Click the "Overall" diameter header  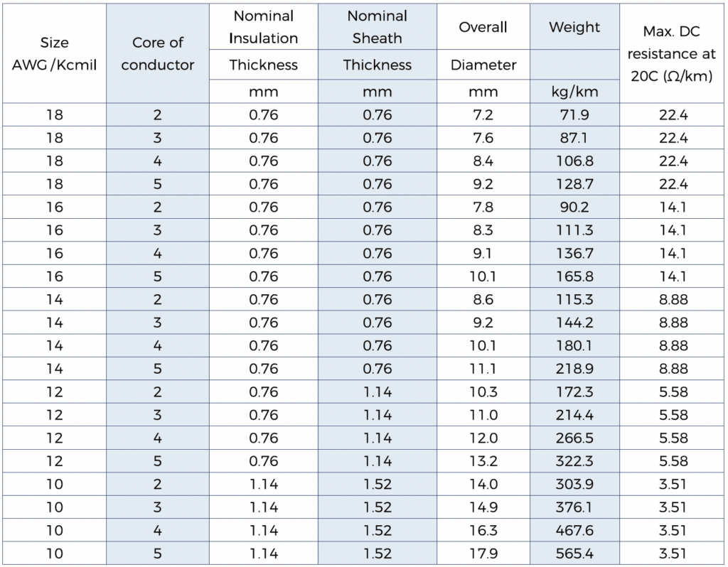pos(483,27)
